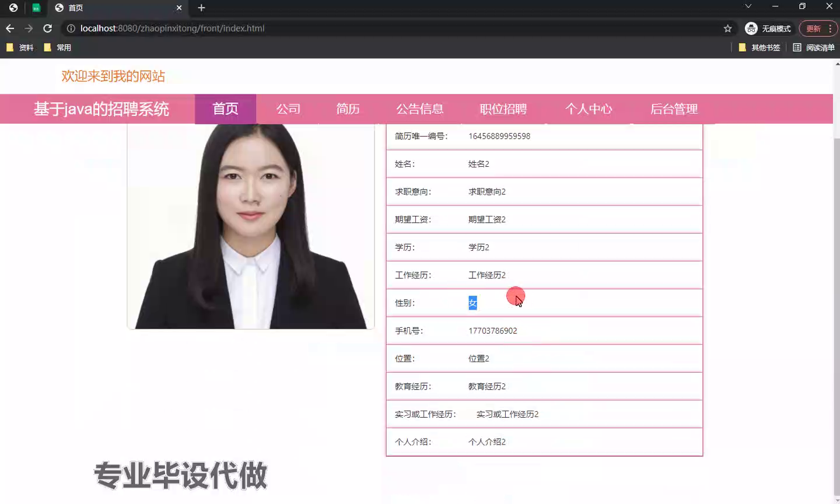Click the 欢迎来到我的网站 heading text

pyautogui.click(x=113, y=76)
